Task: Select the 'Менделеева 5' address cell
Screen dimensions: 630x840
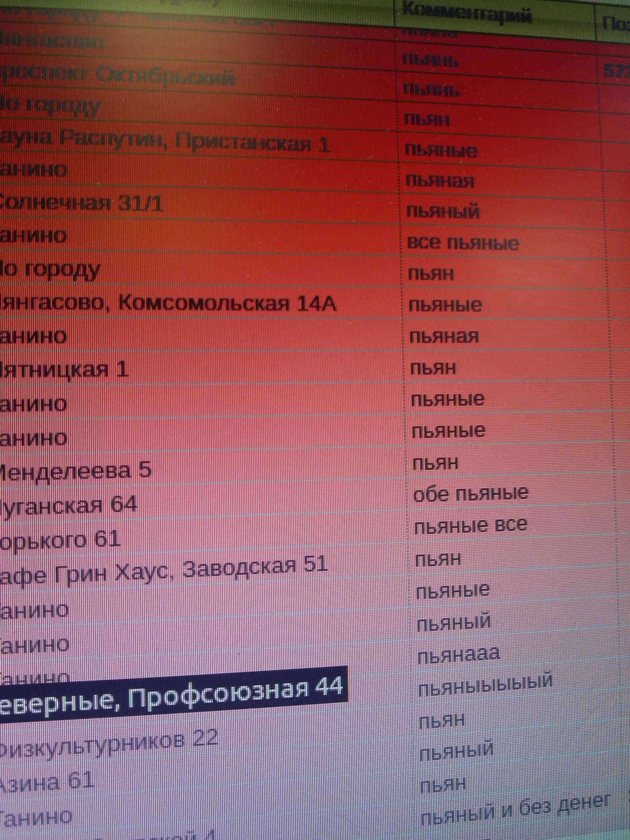Action: (x=75, y=471)
